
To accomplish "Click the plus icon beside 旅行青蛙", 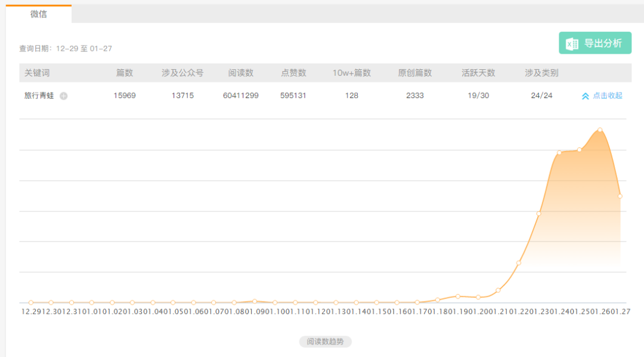I will (64, 96).
